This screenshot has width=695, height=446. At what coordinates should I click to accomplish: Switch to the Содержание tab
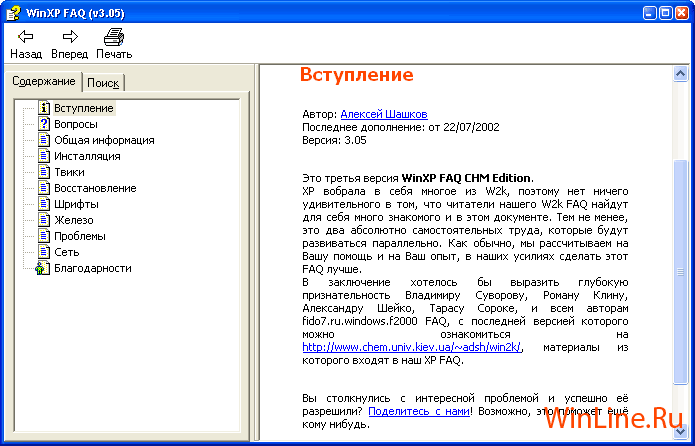[43, 81]
